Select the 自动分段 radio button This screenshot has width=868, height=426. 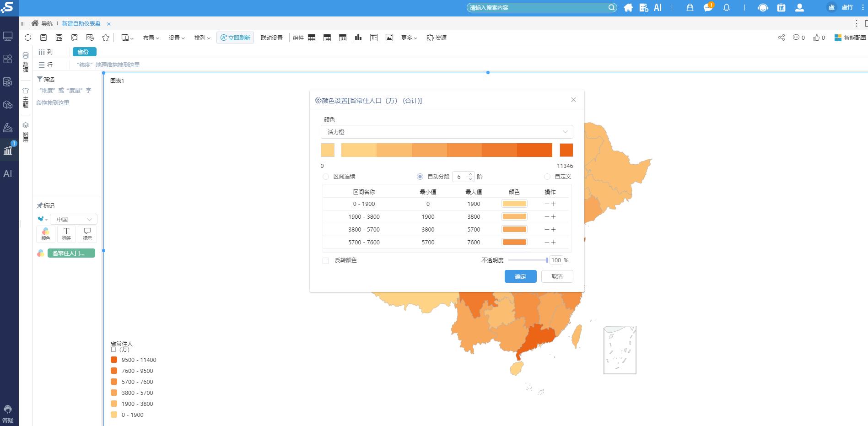[x=420, y=177]
